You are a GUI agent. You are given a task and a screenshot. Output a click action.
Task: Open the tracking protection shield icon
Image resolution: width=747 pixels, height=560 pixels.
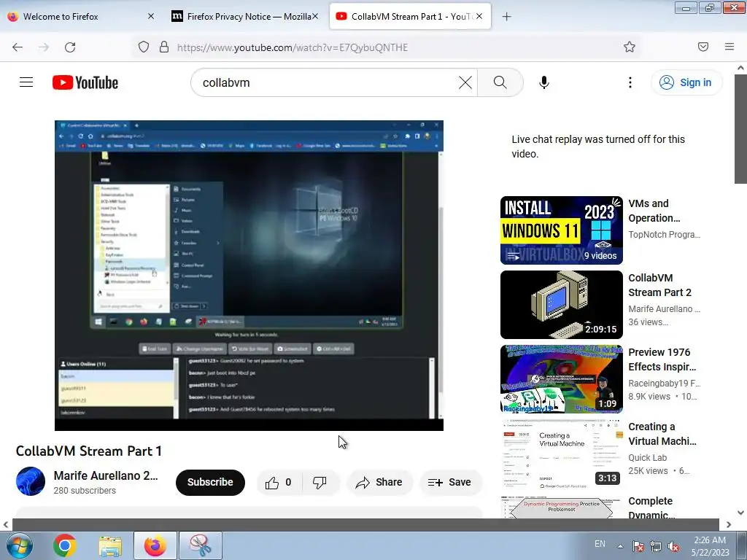144,47
